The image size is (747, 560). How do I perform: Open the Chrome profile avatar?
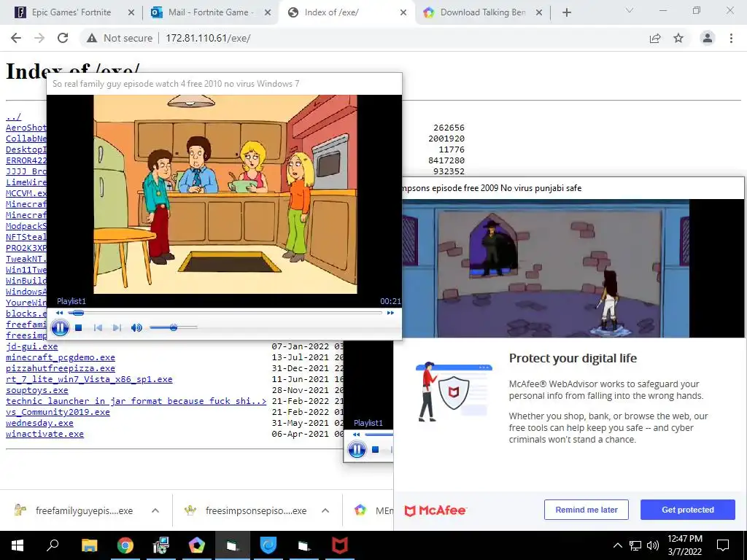click(x=708, y=38)
